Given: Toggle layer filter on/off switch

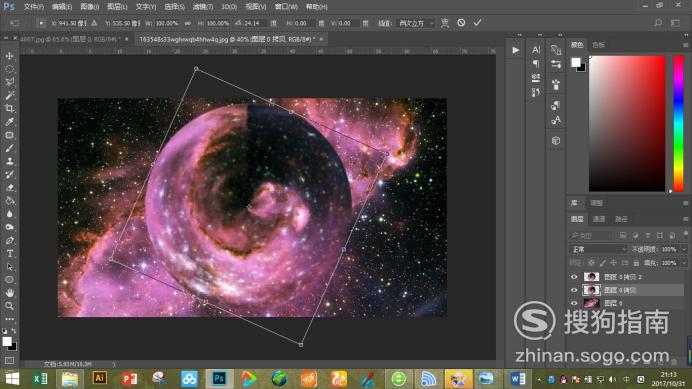Looking at the screenshot, I should tap(685, 234).
